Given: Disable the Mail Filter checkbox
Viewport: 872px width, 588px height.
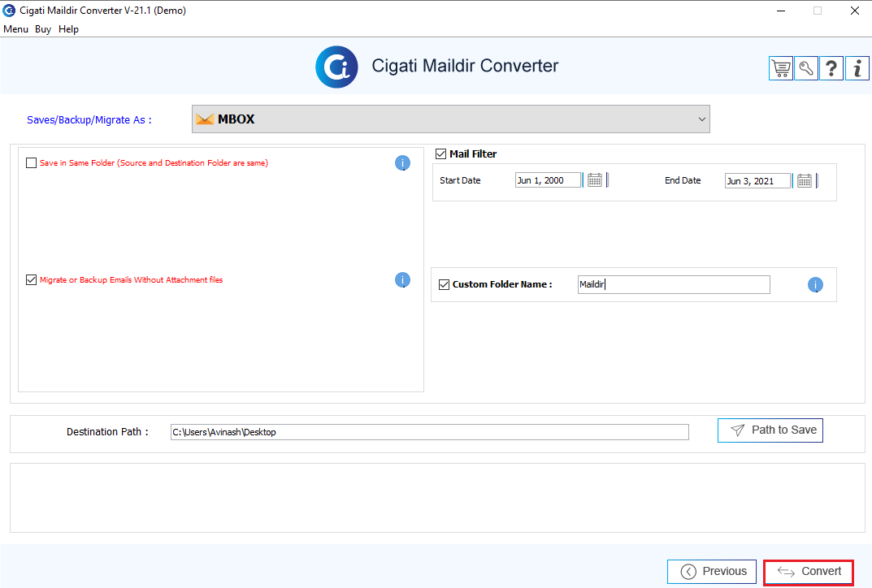Looking at the screenshot, I should click(441, 154).
